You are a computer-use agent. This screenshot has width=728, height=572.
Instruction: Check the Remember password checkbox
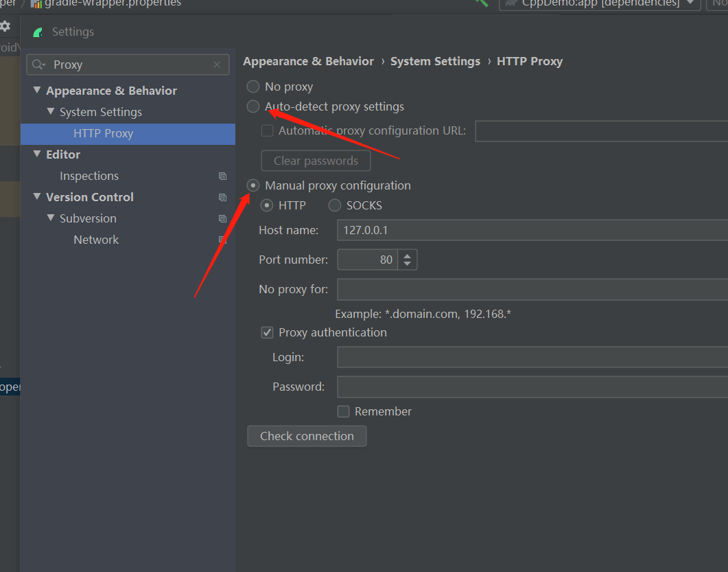(343, 411)
